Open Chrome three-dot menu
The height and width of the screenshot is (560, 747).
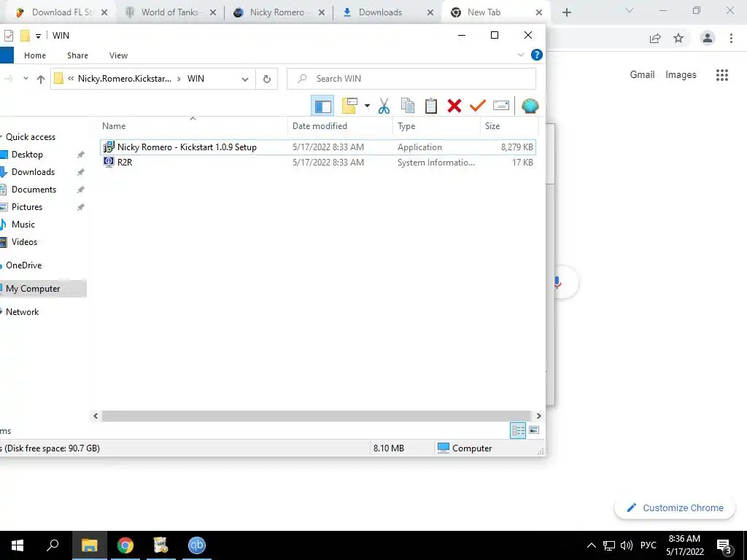[x=731, y=38]
